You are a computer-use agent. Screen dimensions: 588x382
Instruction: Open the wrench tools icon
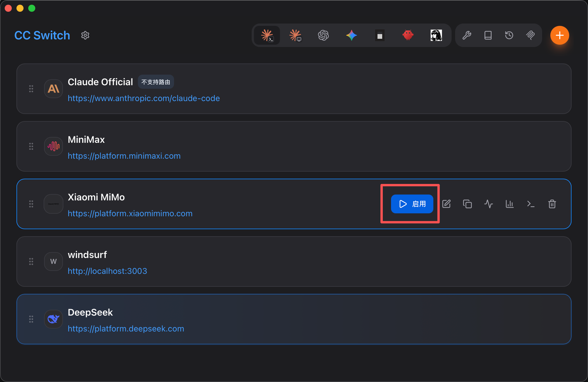[x=467, y=35]
